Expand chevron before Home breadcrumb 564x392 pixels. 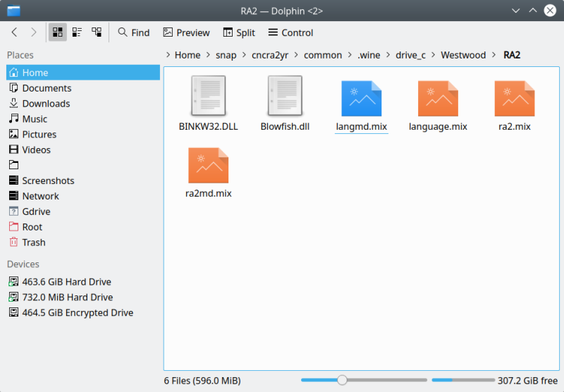pos(168,55)
